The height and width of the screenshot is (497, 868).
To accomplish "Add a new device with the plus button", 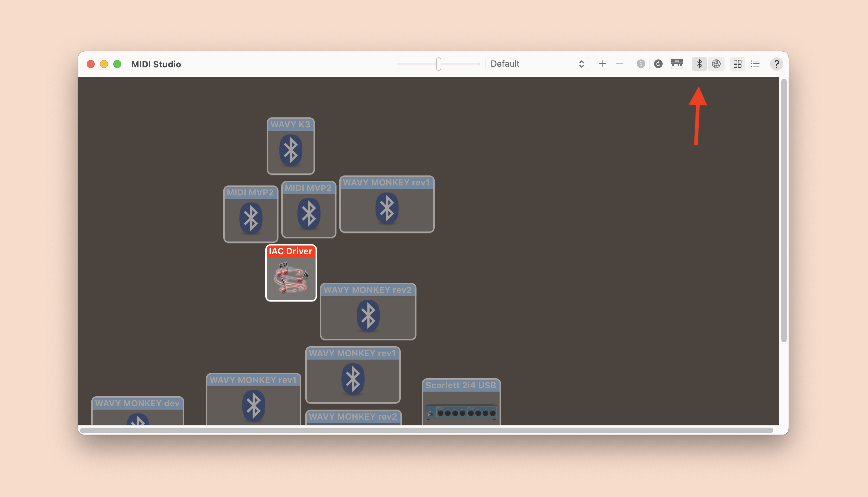I will tap(603, 64).
